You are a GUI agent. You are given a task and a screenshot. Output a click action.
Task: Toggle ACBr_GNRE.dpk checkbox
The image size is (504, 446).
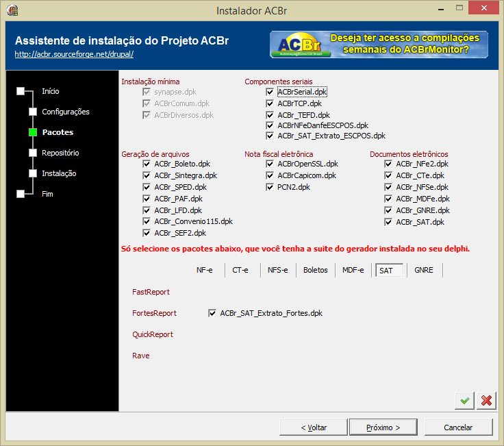coord(388,210)
